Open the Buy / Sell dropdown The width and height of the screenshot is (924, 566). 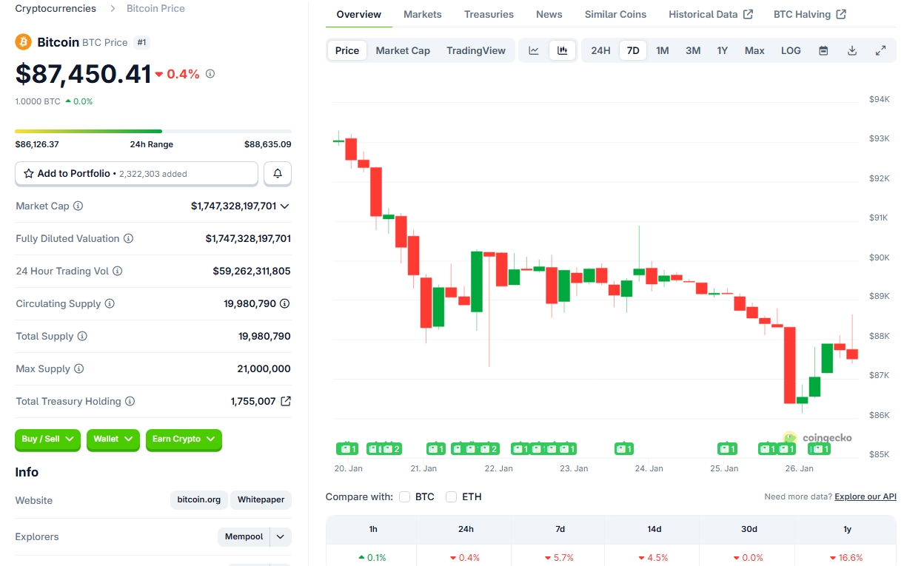coord(47,439)
